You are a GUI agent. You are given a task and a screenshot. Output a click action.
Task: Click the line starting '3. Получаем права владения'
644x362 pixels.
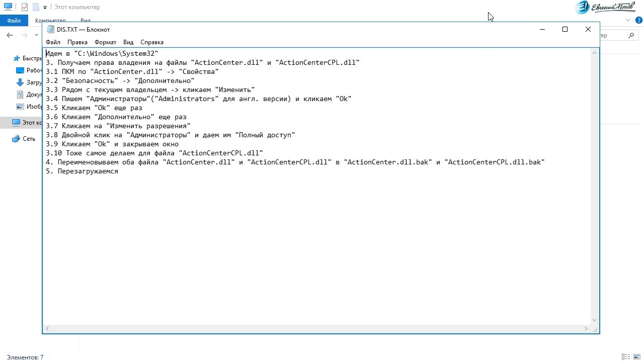(x=203, y=62)
